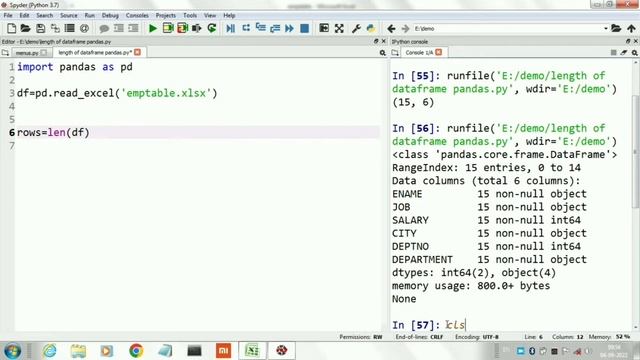Open the File menu

pyautogui.click(x=8, y=15)
